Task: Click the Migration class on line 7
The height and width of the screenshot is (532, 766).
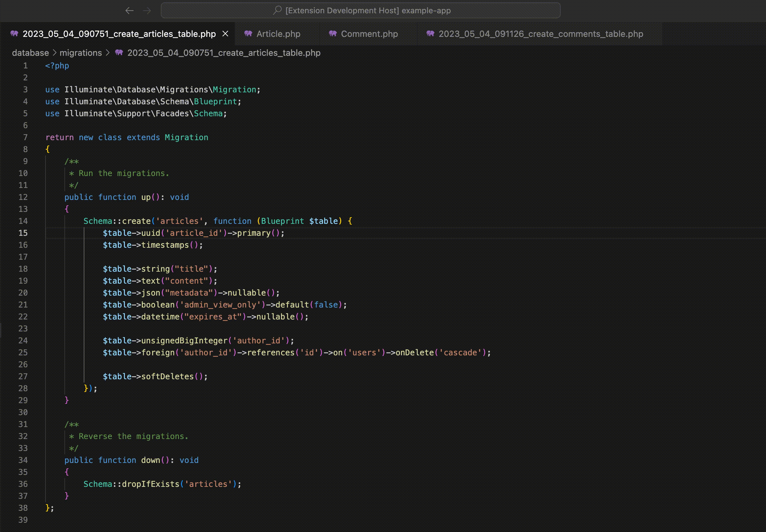Action: click(x=186, y=137)
